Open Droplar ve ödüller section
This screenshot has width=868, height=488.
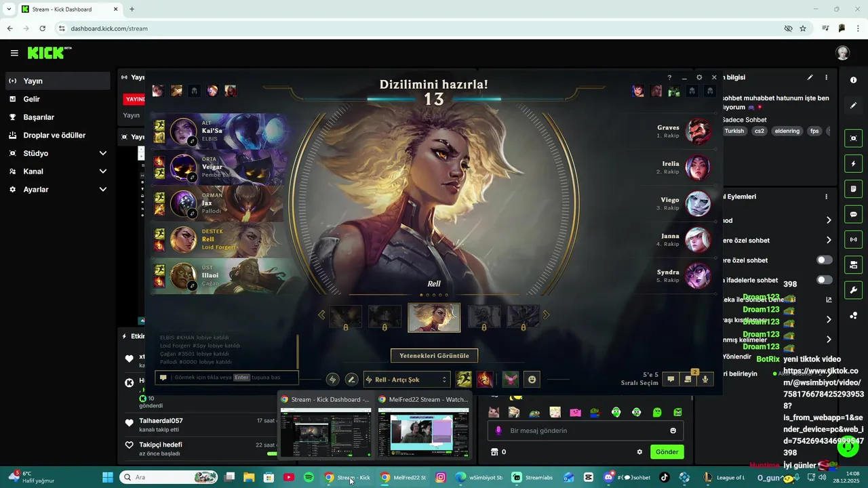click(x=58, y=135)
